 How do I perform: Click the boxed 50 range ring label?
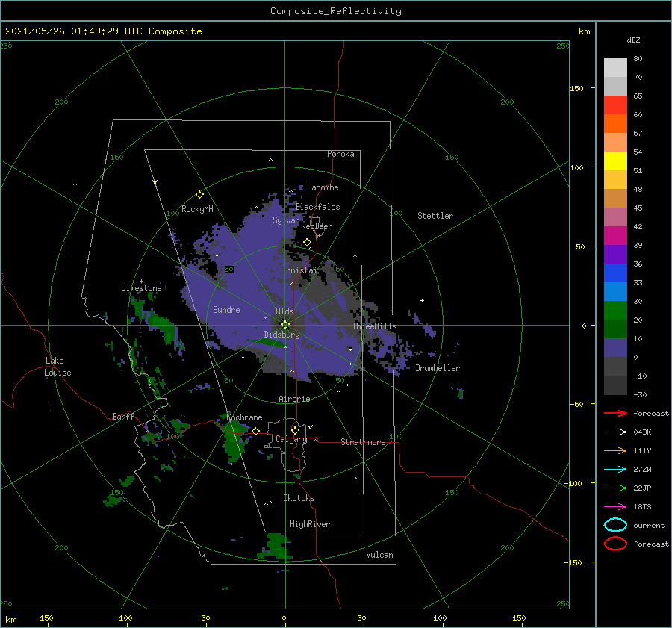coord(229,270)
